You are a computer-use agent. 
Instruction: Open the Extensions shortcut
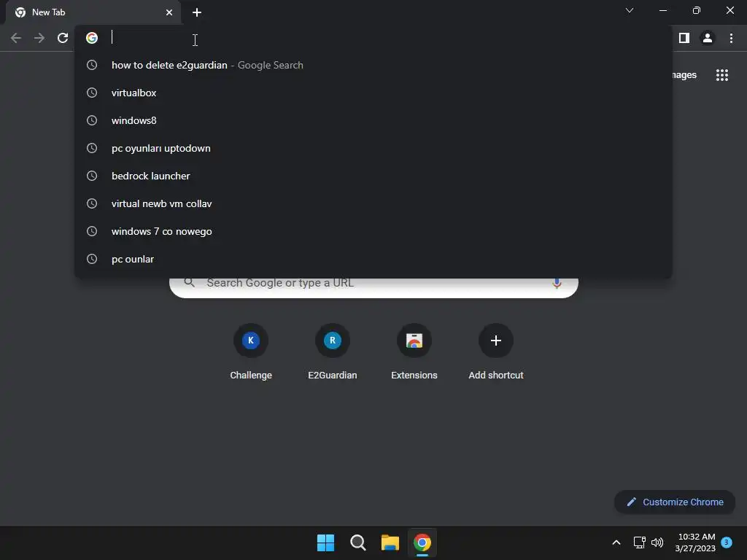[x=414, y=352]
